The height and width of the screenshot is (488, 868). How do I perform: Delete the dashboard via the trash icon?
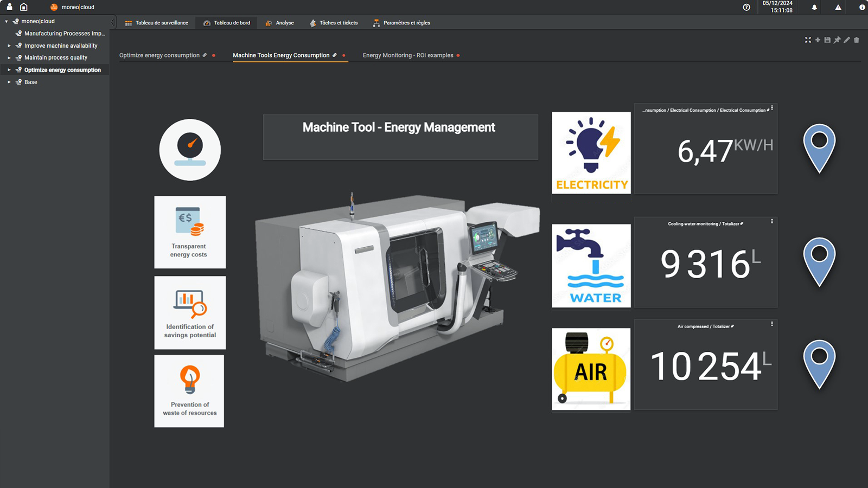[x=855, y=40]
